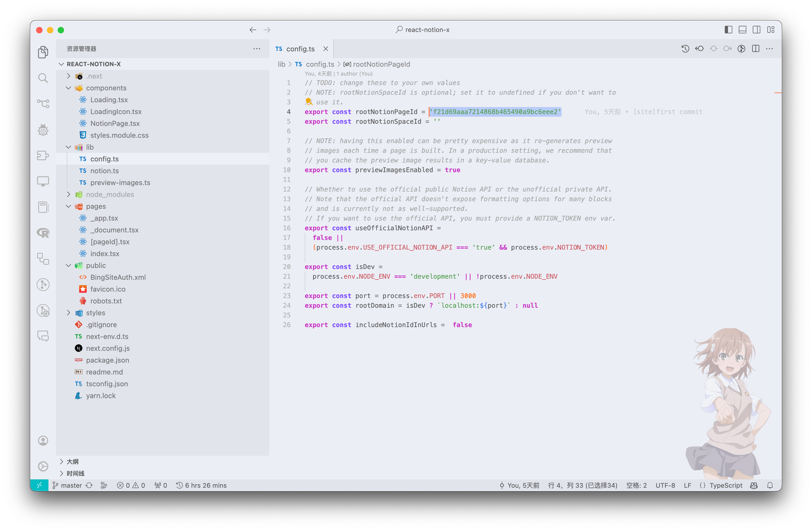Toggle the primary side bar layout button
This screenshot has height=531, width=812.
click(x=728, y=30)
